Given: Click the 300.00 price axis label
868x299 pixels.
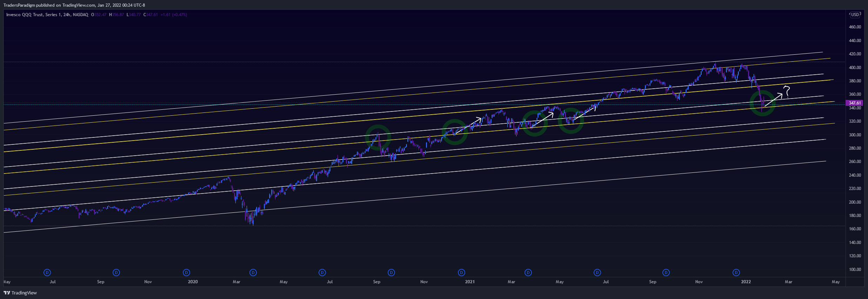Looking at the screenshot, I should coord(855,135).
